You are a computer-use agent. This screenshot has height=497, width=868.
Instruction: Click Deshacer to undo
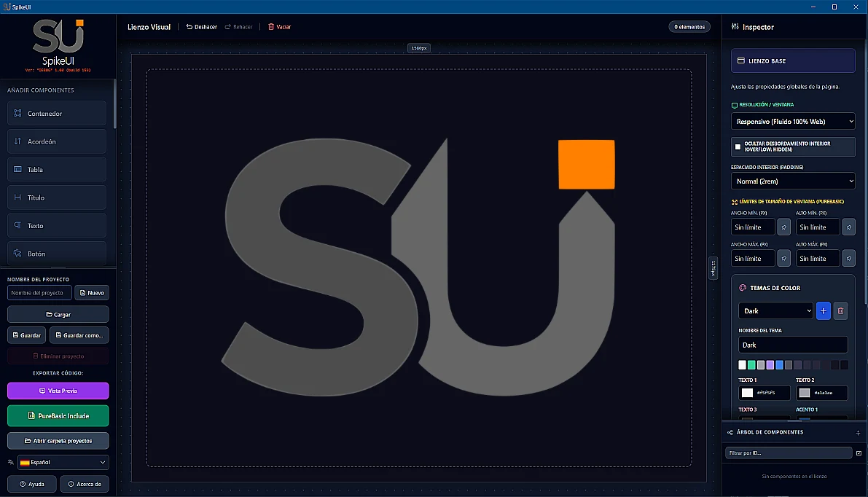pos(201,26)
